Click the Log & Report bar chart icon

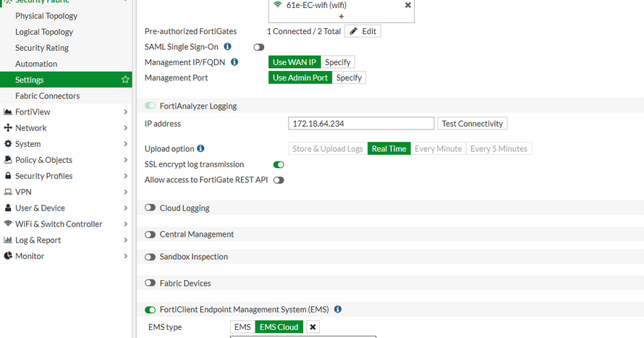tap(8, 240)
